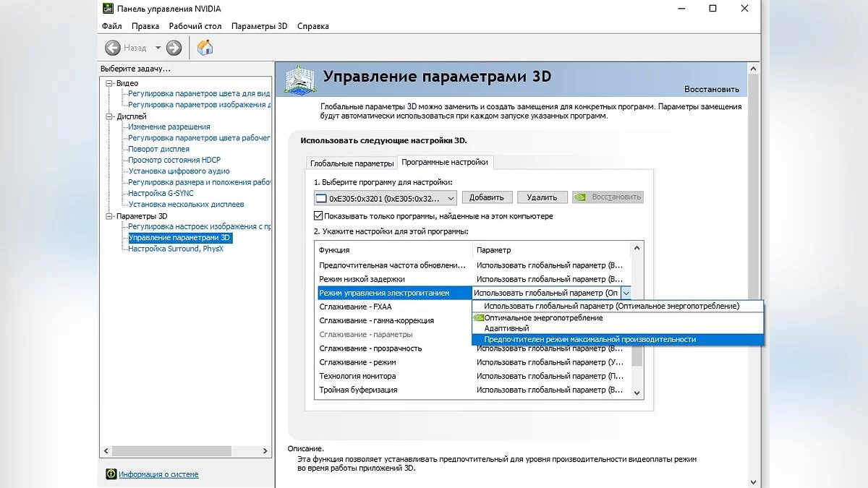Switch to Программные настройки tab
Screen dimensions: 868x488
(x=445, y=162)
